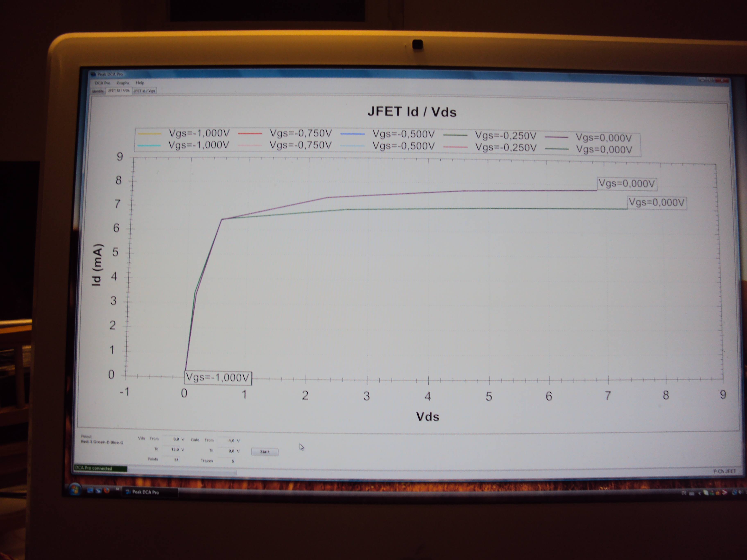The image size is (747, 560).
Task: Click the blue Vgs=-0,500V top legend swatch
Action: (353, 134)
